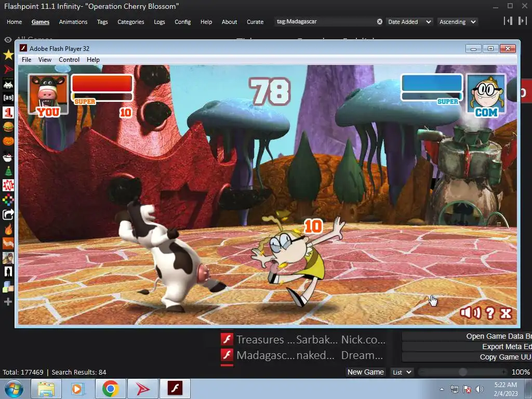
Task: Switch to Adobe Flash Player taskbar button
Action: pyautogui.click(x=175, y=389)
